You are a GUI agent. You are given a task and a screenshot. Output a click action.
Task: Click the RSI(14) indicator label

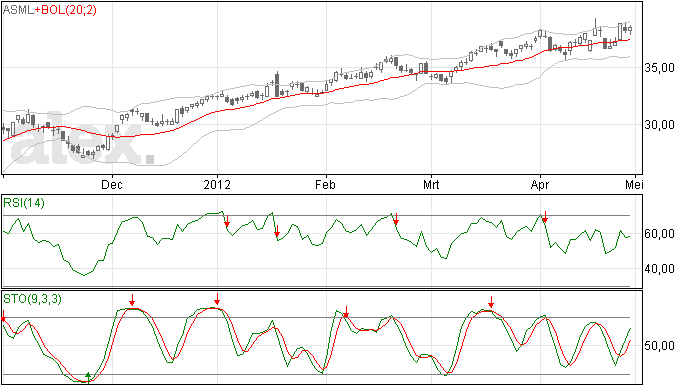pyautogui.click(x=24, y=203)
